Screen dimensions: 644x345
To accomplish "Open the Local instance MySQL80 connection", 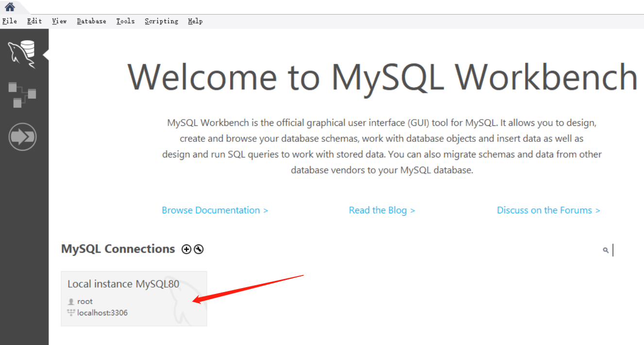I will (x=124, y=284).
